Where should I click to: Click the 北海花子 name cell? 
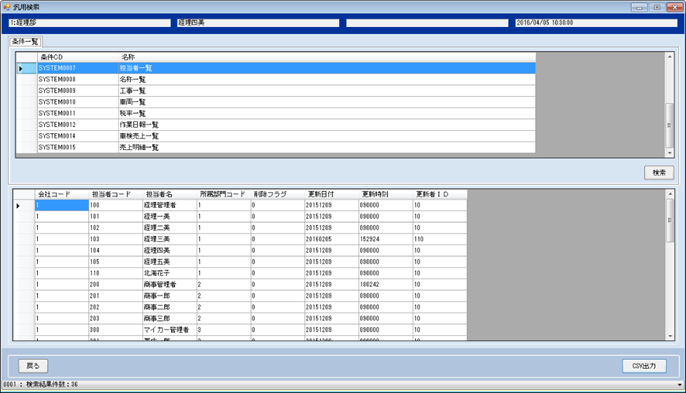coord(169,274)
